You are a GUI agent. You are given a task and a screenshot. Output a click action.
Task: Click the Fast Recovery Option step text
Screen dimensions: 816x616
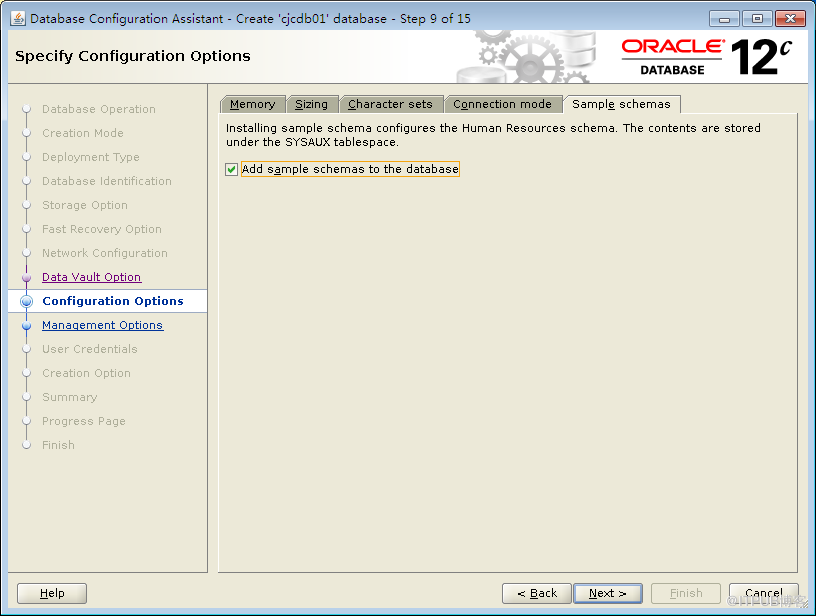[102, 229]
